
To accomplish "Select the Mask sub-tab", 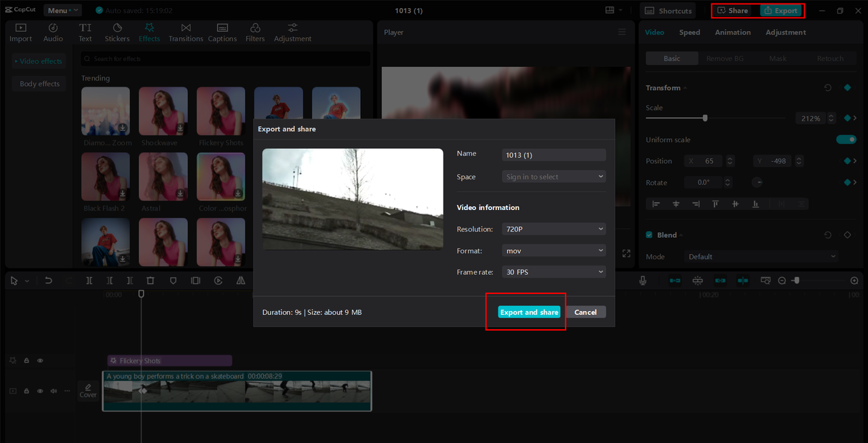I will point(778,58).
